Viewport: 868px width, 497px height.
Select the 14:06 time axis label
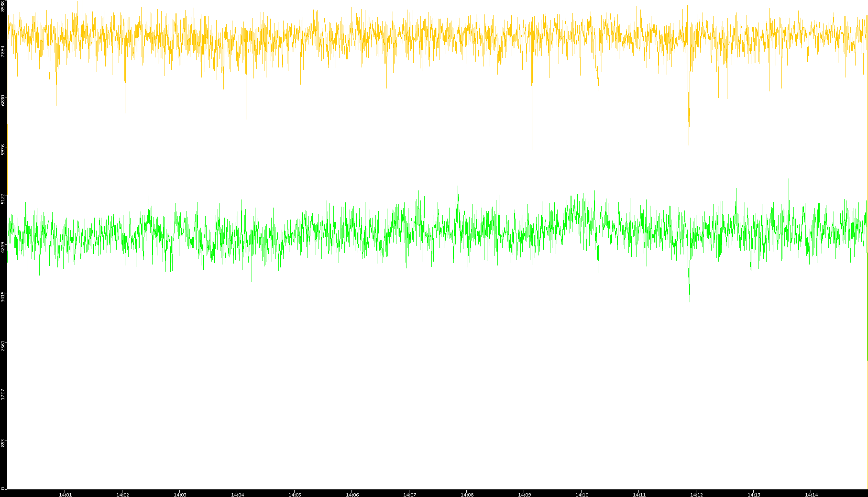click(x=352, y=494)
